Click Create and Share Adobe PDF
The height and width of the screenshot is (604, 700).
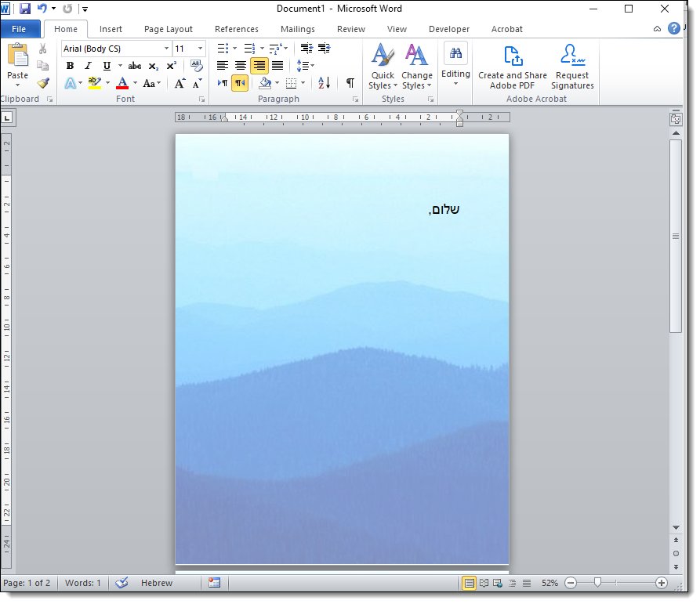[513, 67]
